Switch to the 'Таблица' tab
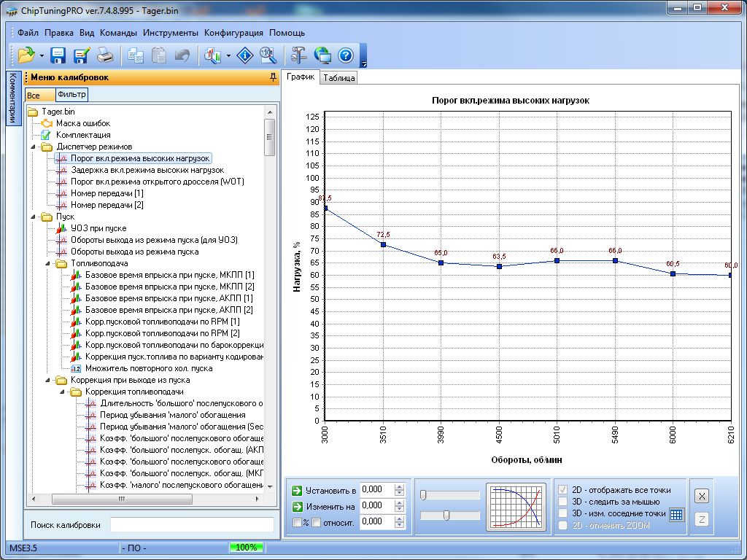Image resolution: width=747 pixels, height=560 pixels. tap(338, 78)
